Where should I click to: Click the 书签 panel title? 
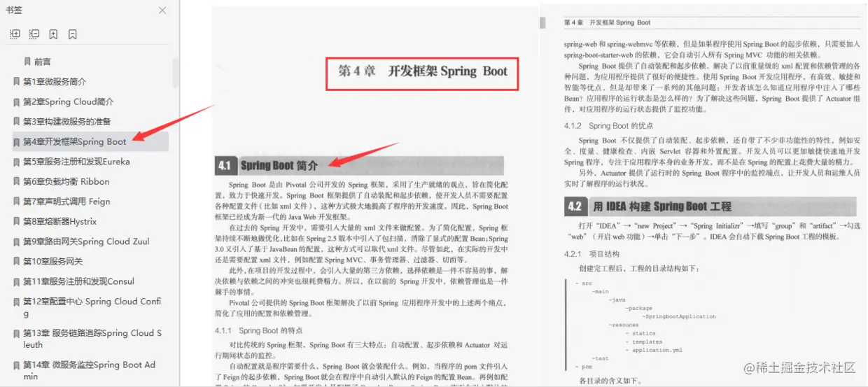14,10
